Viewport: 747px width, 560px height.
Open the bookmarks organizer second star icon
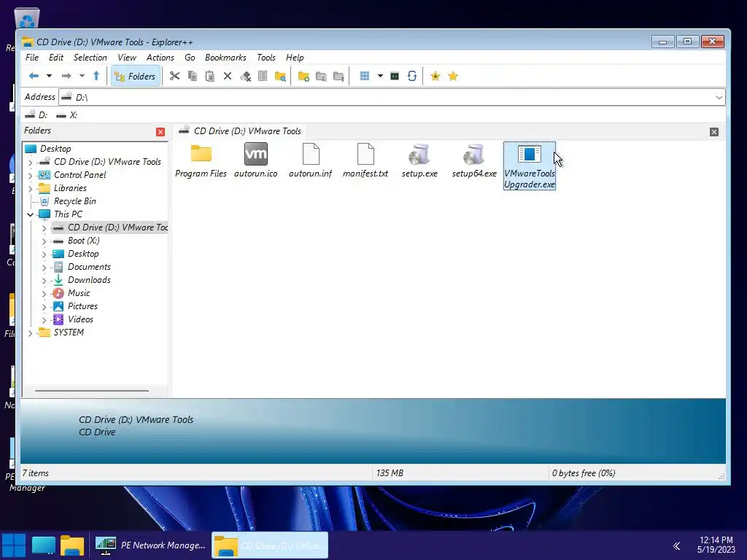click(453, 76)
